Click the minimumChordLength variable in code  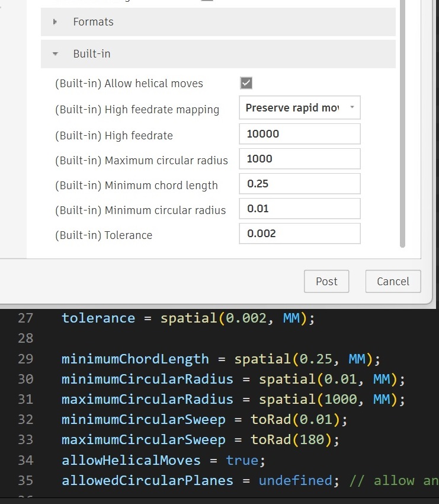pos(135,359)
